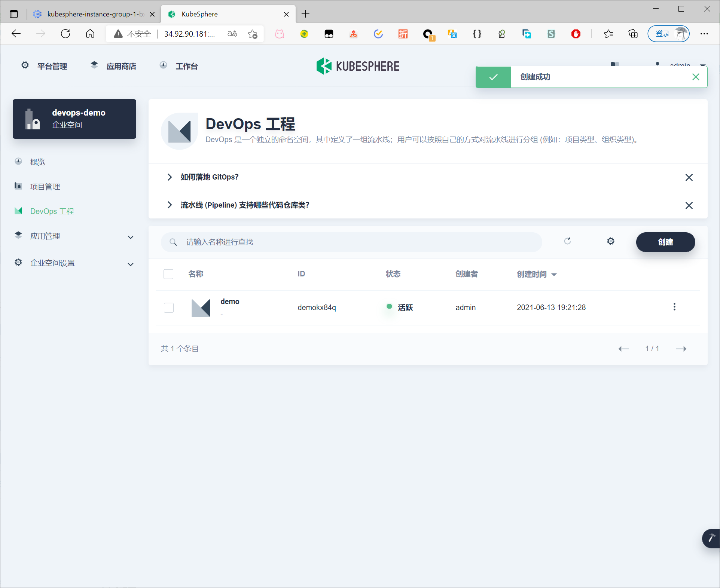The width and height of the screenshot is (720, 588).
Task: Click the browser home icon
Action: tap(90, 34)
